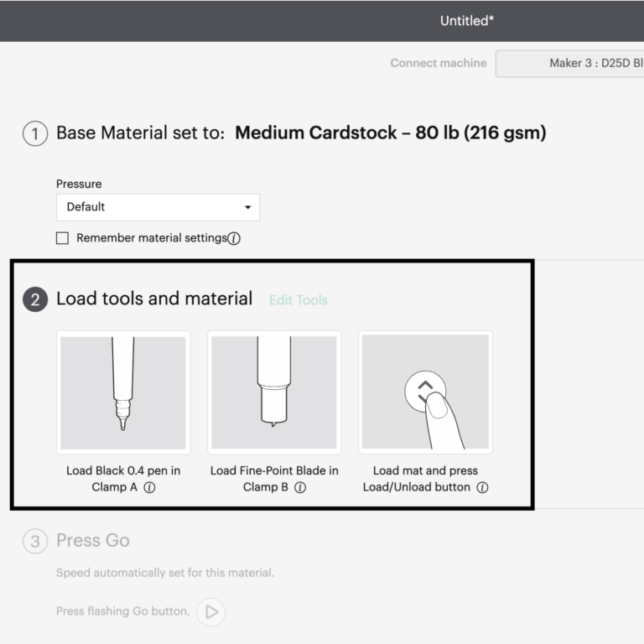This screenshot has width=644, height=644.
Task: Select the Fine-Point Blade illustration
Action: pos(274,392)
